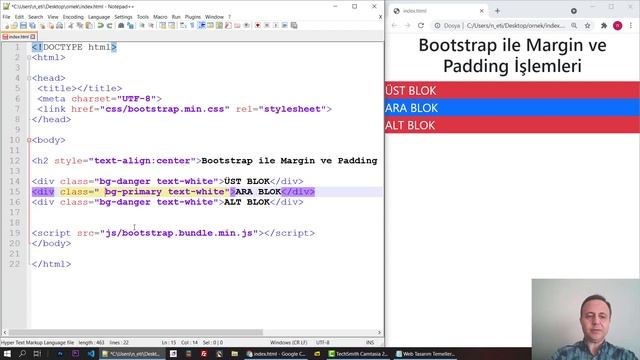
Task: Collapse the head fold marker at line 4
Action: click(29, 78)
